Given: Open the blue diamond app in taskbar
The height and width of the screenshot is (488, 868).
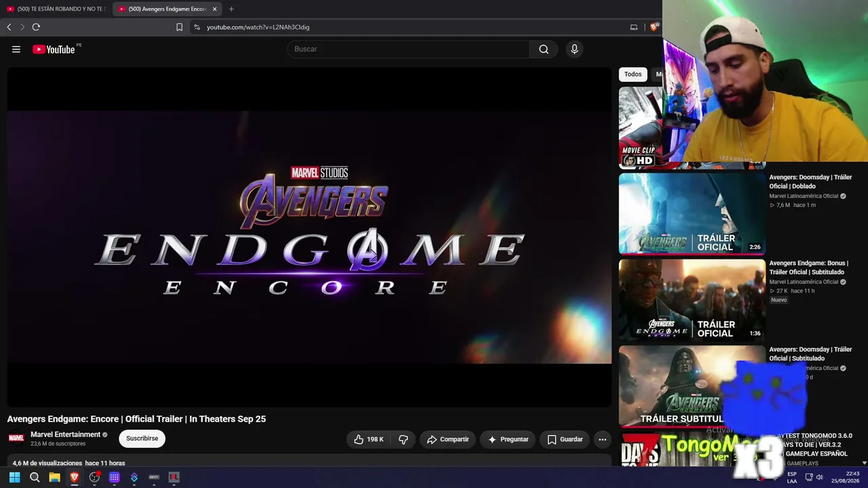Looking at the screenshot, I should [x=134, y=477].
